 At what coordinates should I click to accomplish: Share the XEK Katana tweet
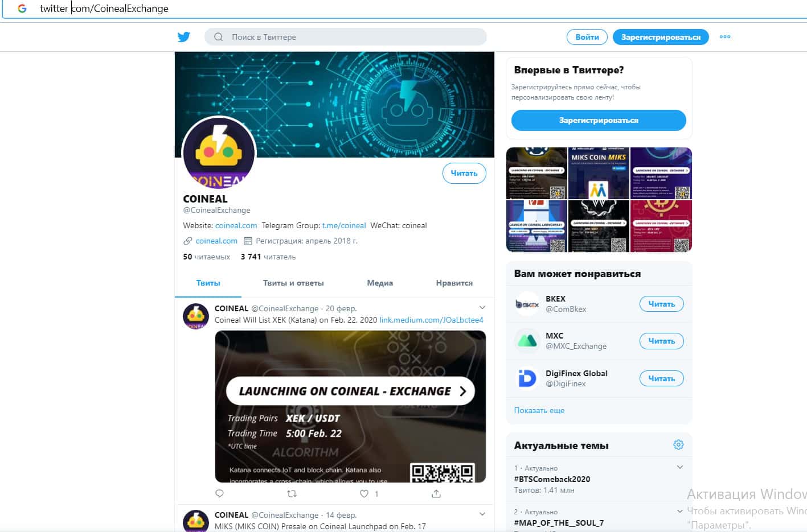pyautogui.click(x=436, y=494)
